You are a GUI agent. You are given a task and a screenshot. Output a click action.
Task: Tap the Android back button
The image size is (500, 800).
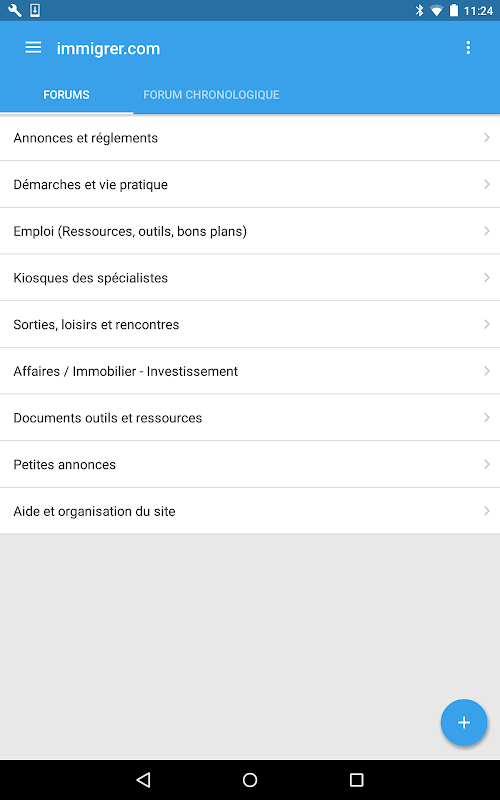tap(143, 779)
